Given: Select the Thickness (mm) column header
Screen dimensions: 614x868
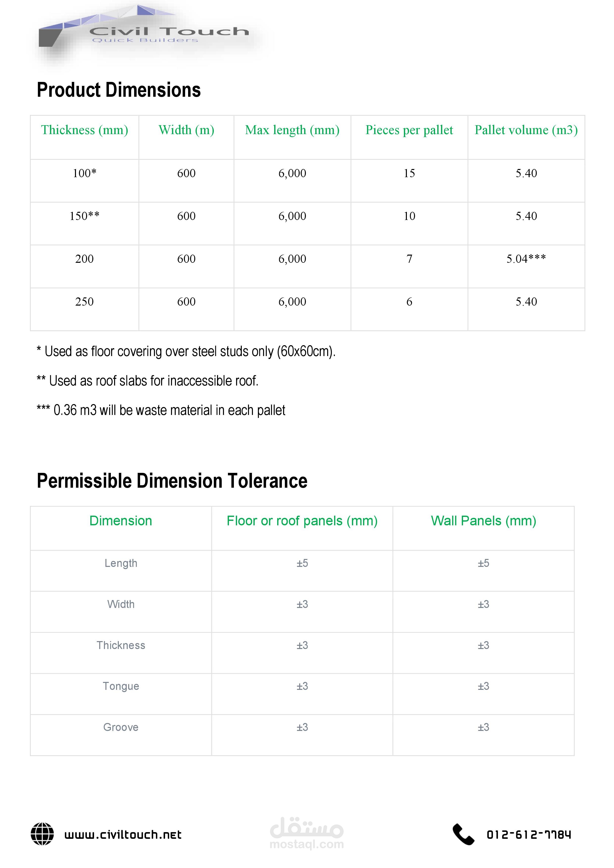Looking at the screenshot, I should click(x=84, y=130).
